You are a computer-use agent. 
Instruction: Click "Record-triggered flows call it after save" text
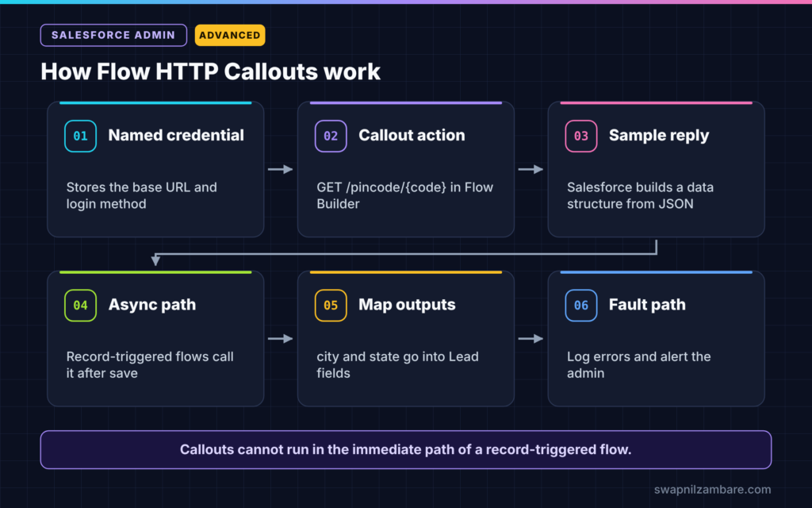tap(150, 365)
